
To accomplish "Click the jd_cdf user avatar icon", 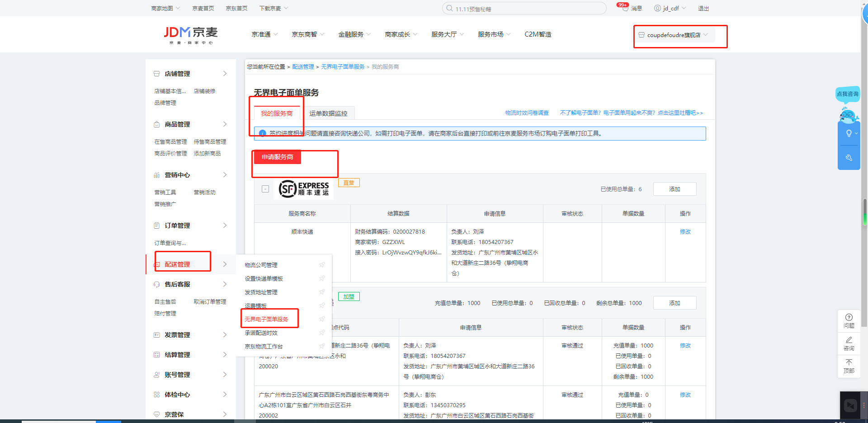I will (x=657, y=8).
